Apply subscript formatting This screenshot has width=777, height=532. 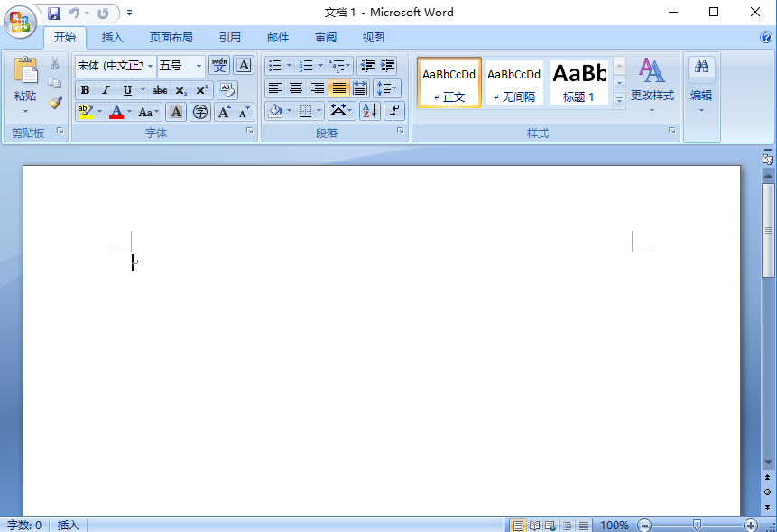[180, 90]
